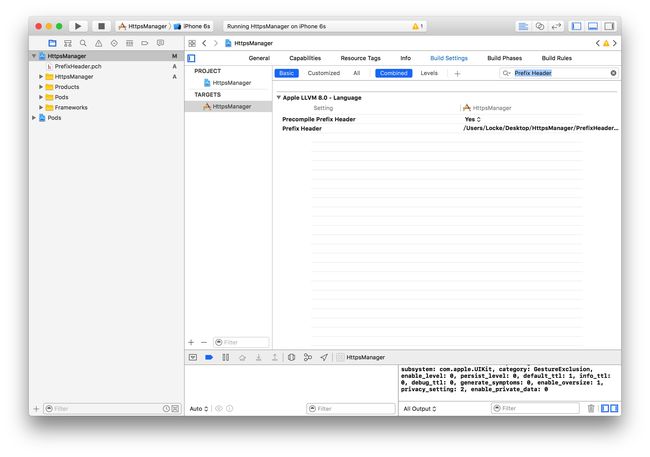Show the Version editor
650x457 pixels.
pyautogui.click(x=556, y=26)
